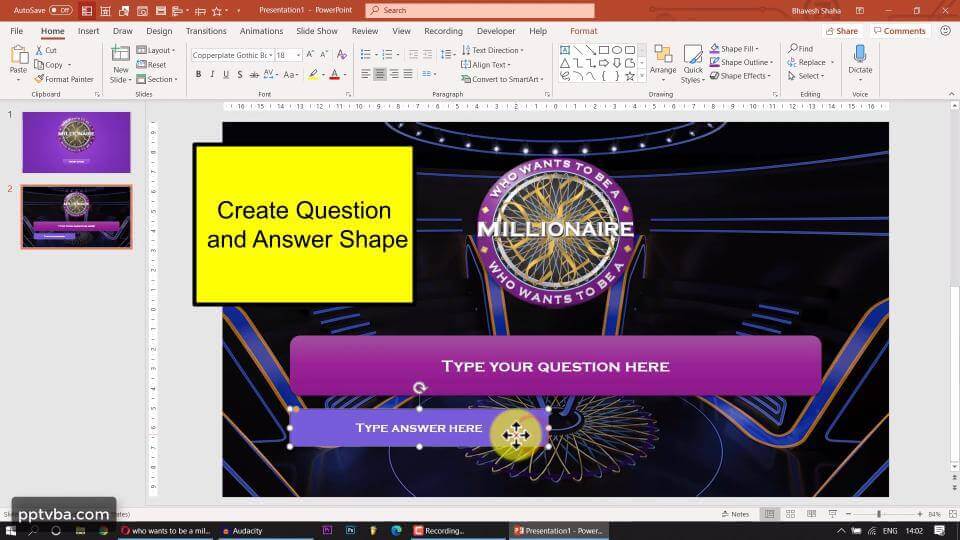This screenshot has width=960, height=540.
Task: Toggle AutoSave switch
Action: pyautogui.click(x=61, y=10)
